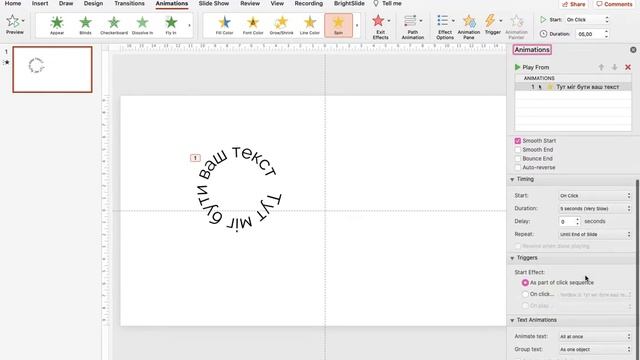Select As part of click sequence radio

click(x=525, y=282)
